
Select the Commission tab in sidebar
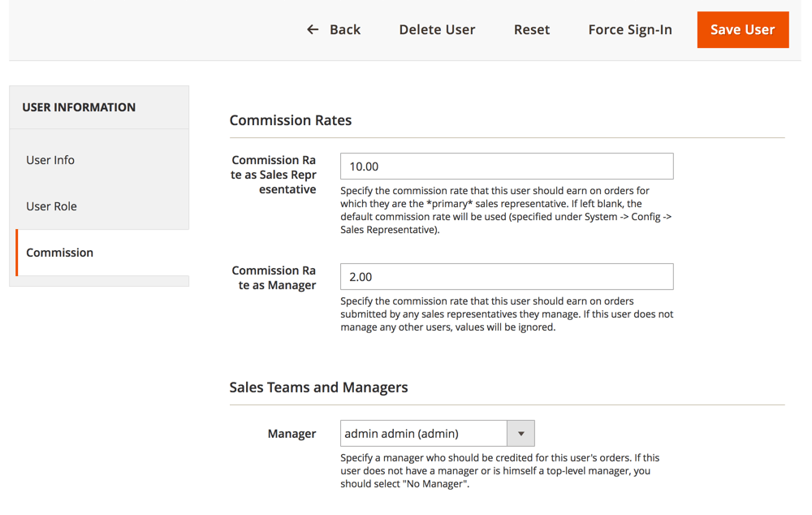coord(59,253)
